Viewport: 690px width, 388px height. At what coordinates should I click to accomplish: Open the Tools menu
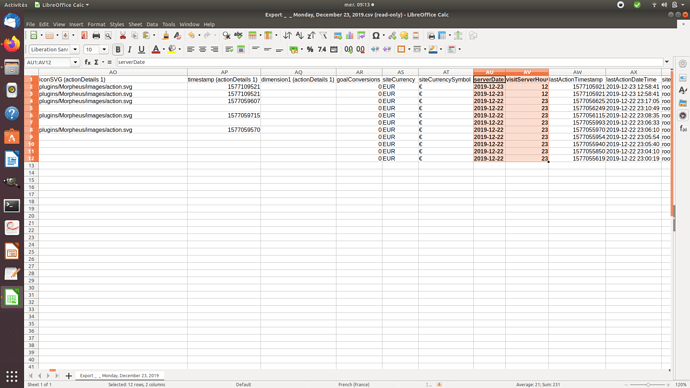coord(169,24)
